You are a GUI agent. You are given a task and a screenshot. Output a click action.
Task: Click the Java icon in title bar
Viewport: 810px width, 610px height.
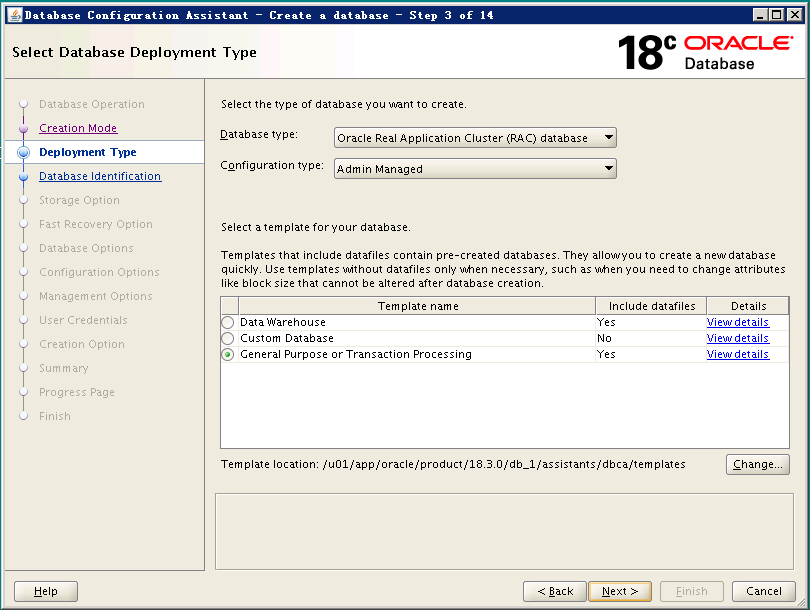click(15, 15)
